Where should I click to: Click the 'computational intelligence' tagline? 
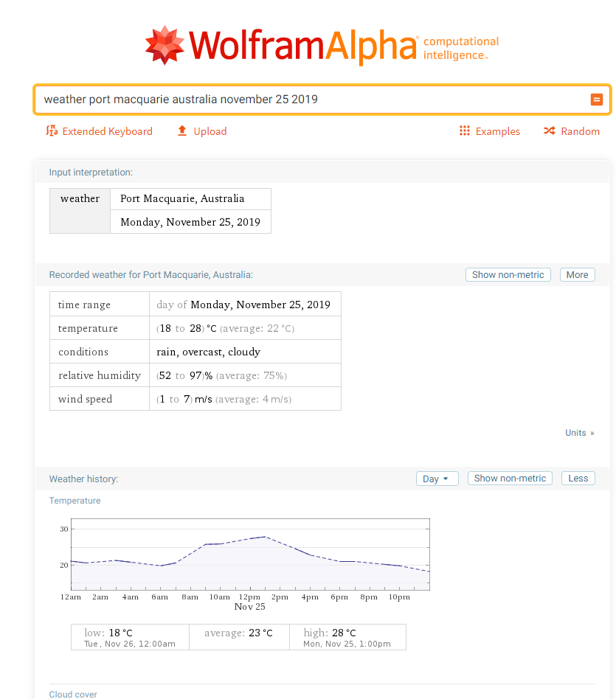[x=461, y=48]
